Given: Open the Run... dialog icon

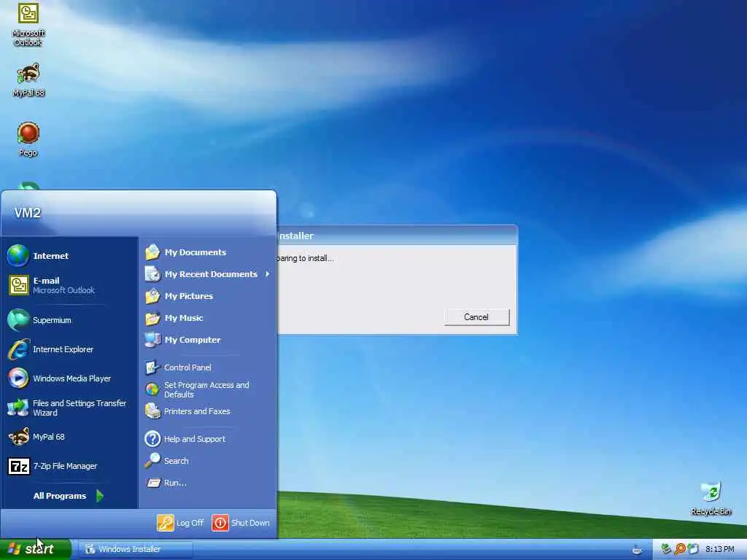Looking at the screenshot, I should click(153, 483).
